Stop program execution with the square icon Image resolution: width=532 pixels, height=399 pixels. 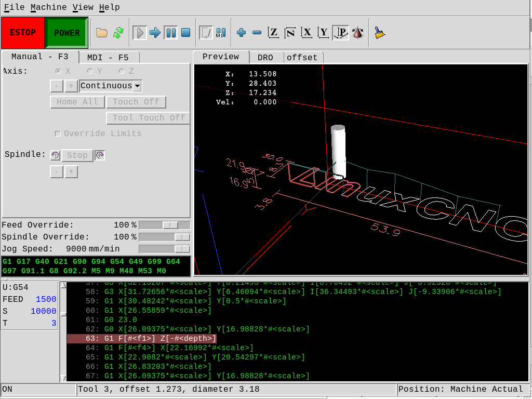tap(186, 33)
